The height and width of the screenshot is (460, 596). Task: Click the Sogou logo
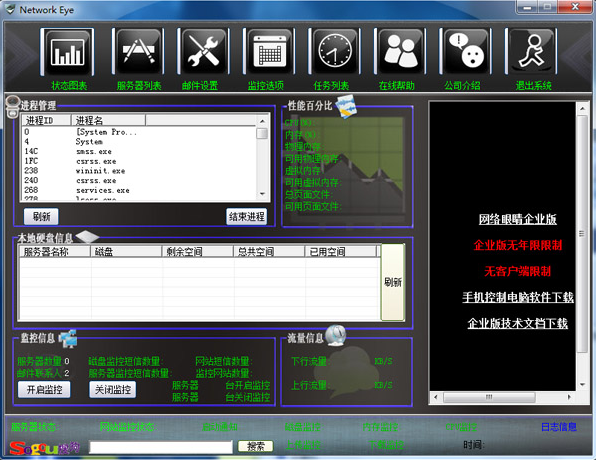44,448
